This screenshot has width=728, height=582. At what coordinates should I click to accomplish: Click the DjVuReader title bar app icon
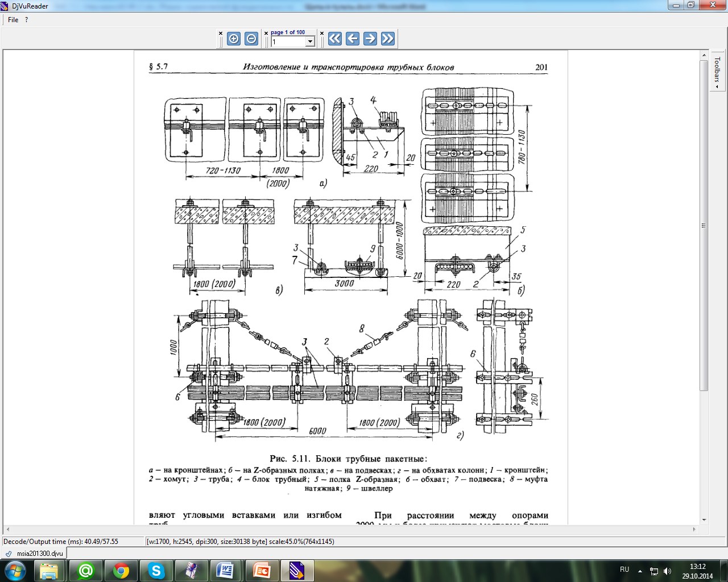(5, 6)
